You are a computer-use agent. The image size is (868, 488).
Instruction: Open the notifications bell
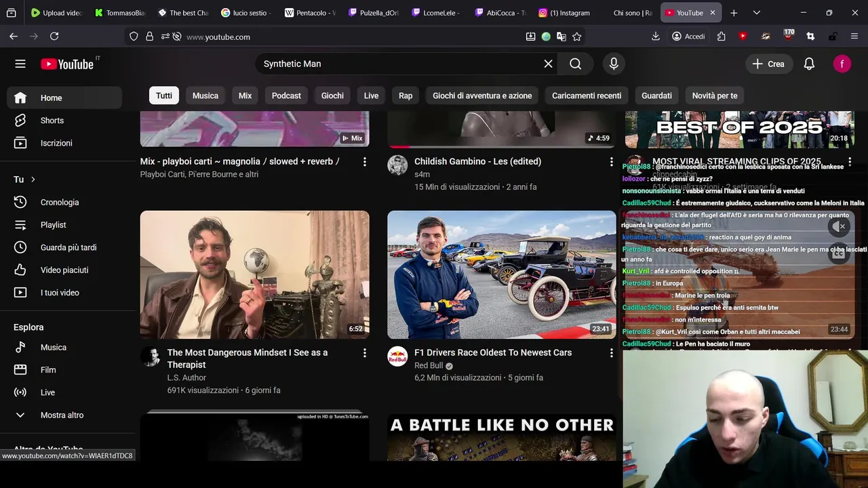[x=809, y=64]
